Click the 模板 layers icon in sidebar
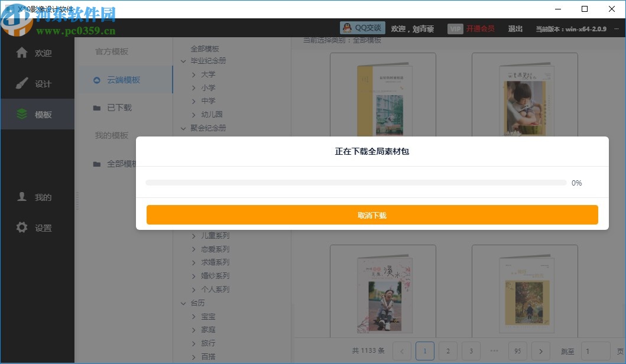The height and width of the screenshot is (364, 626). pos(21,114)
